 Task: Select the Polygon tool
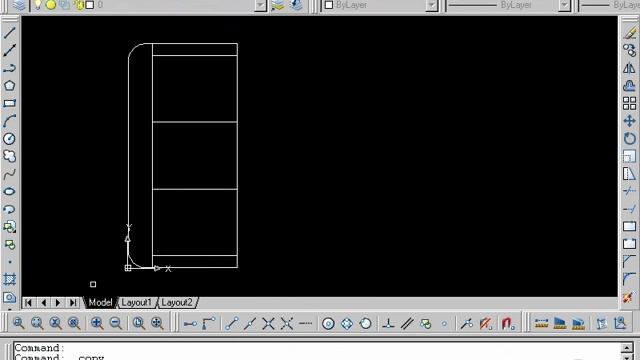click(x=9, y=86)
